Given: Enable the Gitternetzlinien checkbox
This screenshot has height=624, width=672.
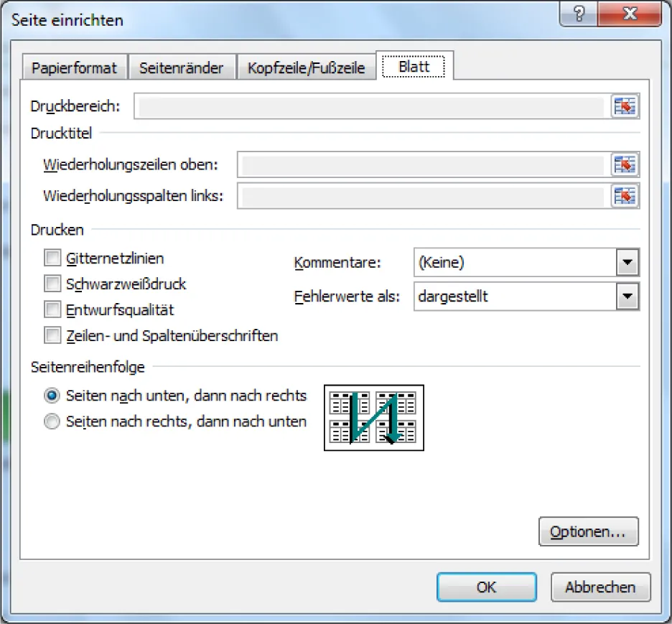Looking at the screenshot, I should 52,258.
